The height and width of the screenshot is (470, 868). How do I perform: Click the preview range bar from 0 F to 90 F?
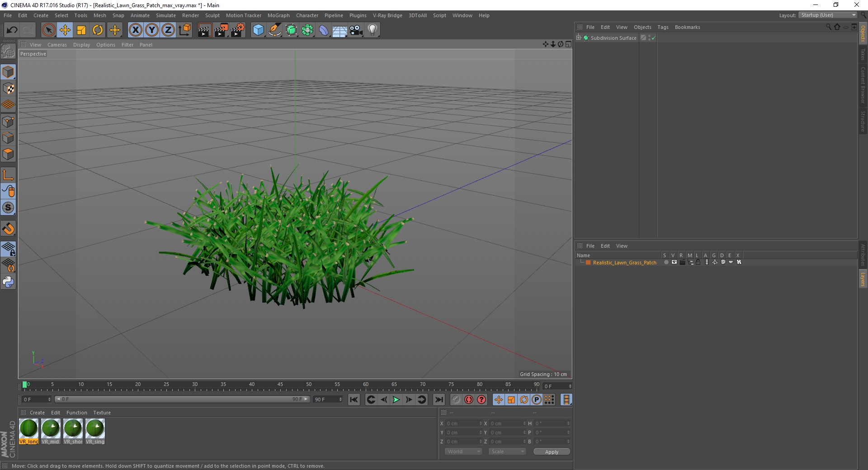pyautogui.click(x=182, y=399)
